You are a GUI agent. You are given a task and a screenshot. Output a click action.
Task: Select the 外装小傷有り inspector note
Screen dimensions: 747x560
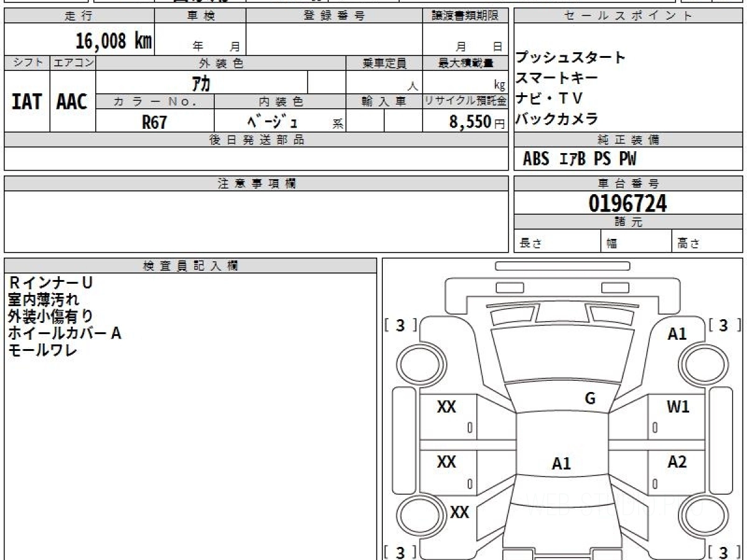[51, 317]
